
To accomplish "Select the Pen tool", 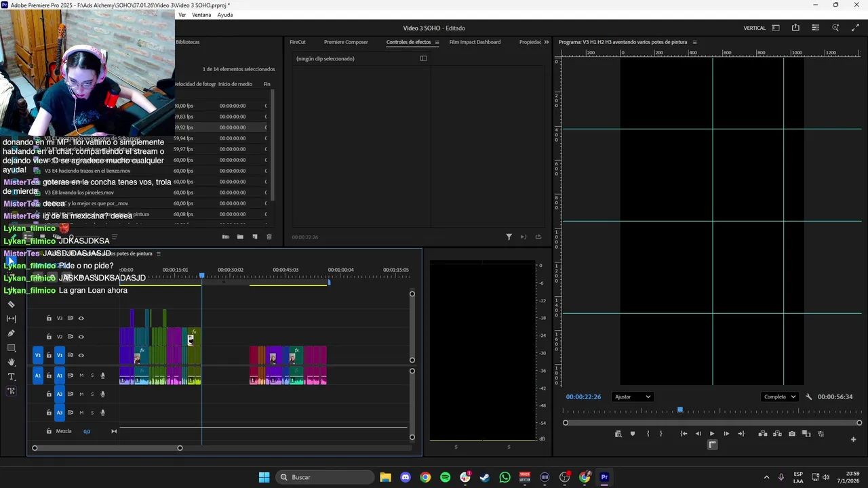I will pos(11,333).
